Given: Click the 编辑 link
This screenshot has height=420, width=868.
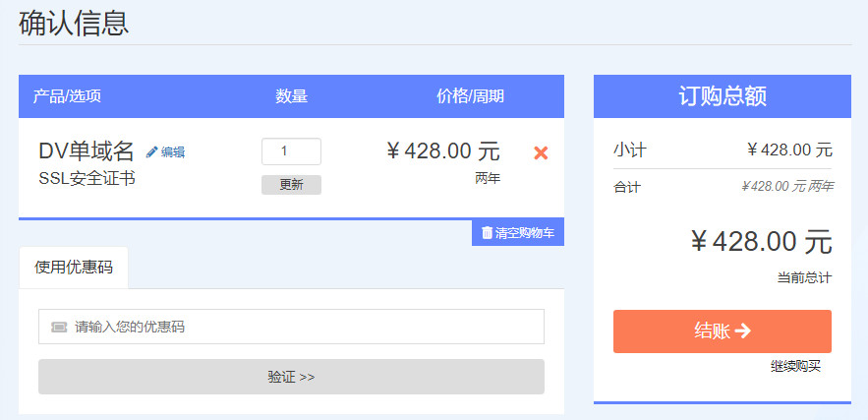Looking at the screenshot, I should [x=173, y=151].
